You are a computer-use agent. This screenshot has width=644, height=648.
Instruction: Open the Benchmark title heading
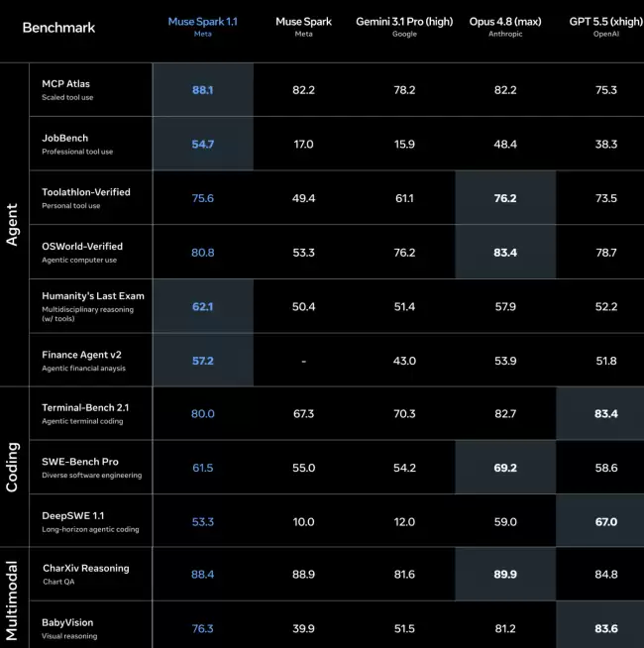click(58, 28)
